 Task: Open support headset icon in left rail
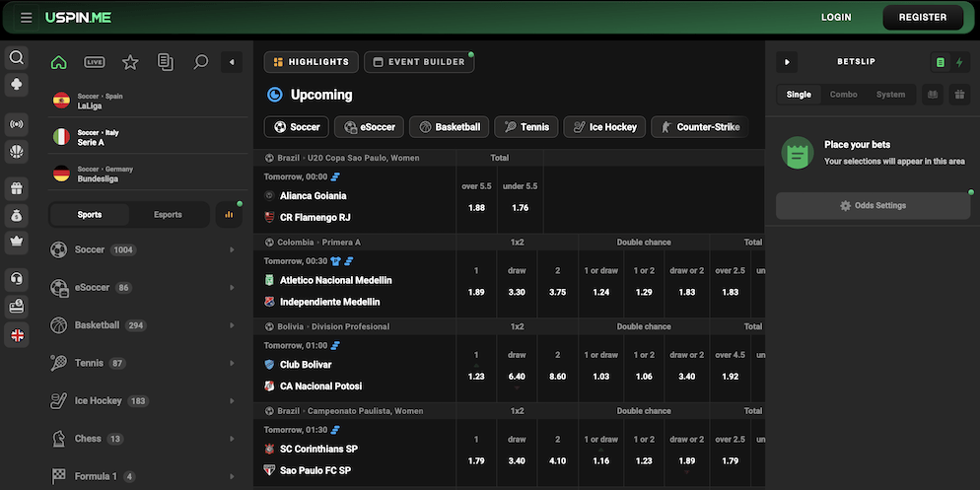(17, 279)
